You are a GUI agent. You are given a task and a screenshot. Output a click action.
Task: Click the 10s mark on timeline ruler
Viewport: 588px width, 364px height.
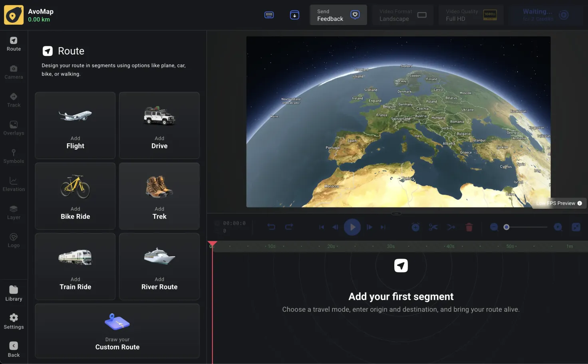272,246
